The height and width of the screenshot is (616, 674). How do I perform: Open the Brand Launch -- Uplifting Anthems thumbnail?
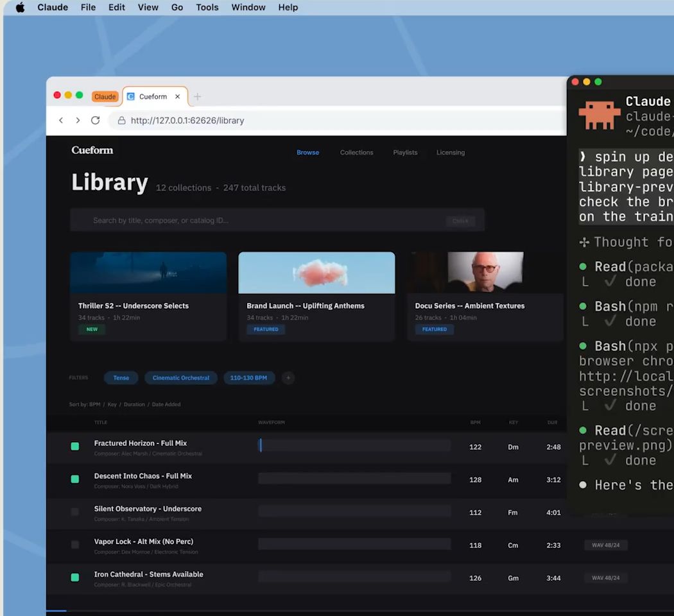click(x=316, y=273)
